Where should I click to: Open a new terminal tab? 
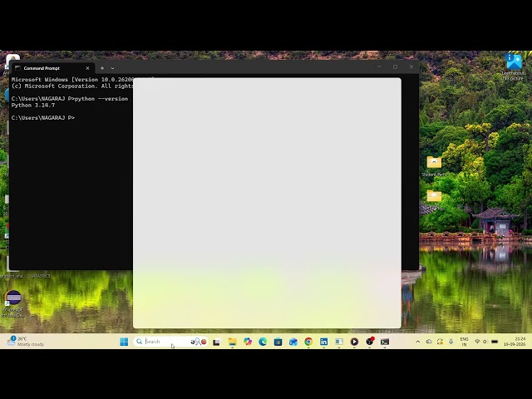tap(102, 68)
